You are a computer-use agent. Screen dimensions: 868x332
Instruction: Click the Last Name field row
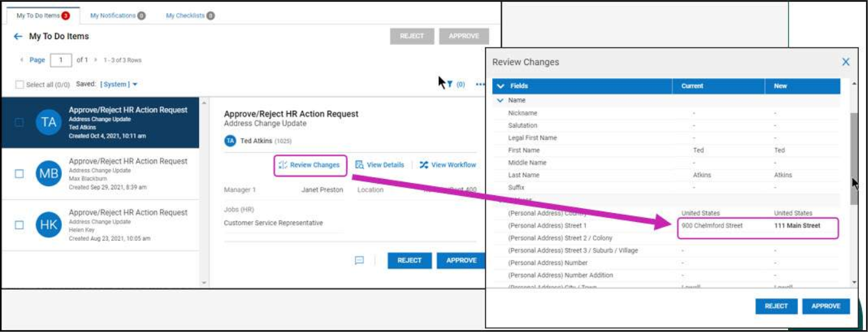(667, 175)
